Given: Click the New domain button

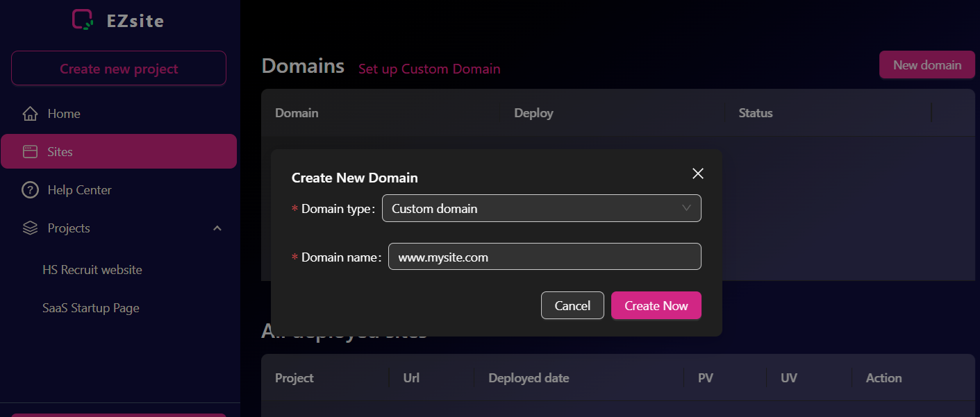Looking at the screenshot, I should 927,65.
